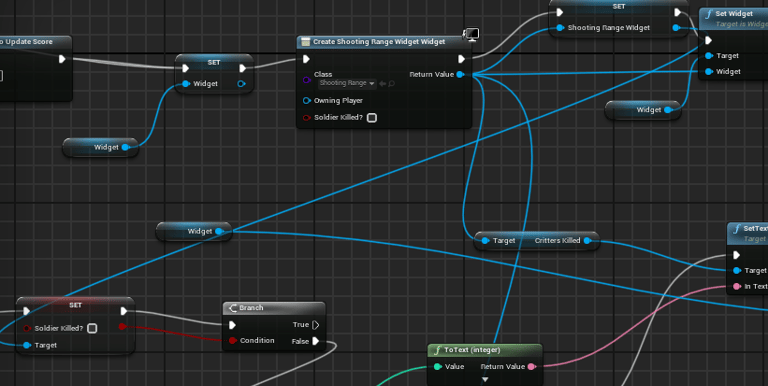The image size is (768, 386).
Task: Click output pin of Widget getter above Branch
Action: (x=219, y=231)
